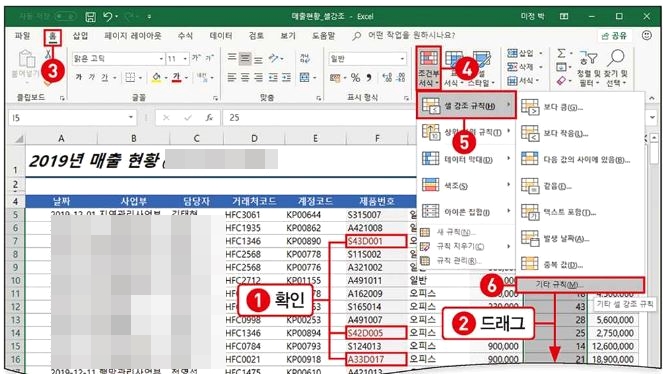
Task: Toggle italic formatting (slanted 가)
Action: [91, 78]
